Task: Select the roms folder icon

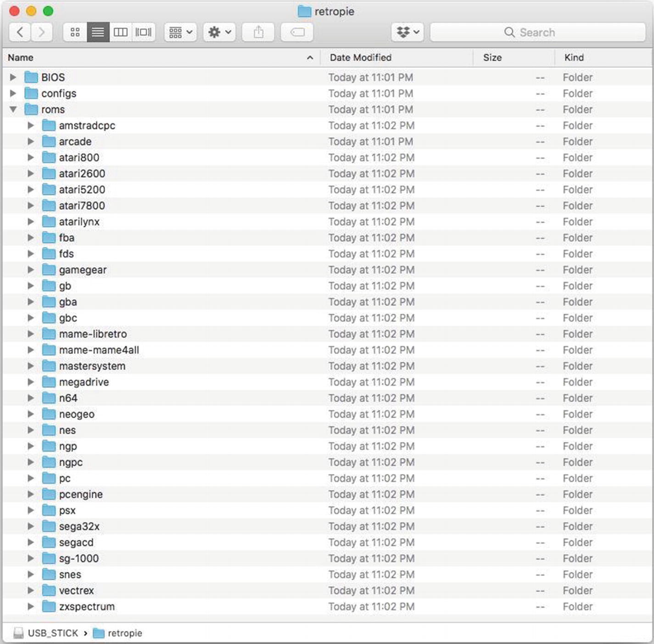Action: point(31,109)
